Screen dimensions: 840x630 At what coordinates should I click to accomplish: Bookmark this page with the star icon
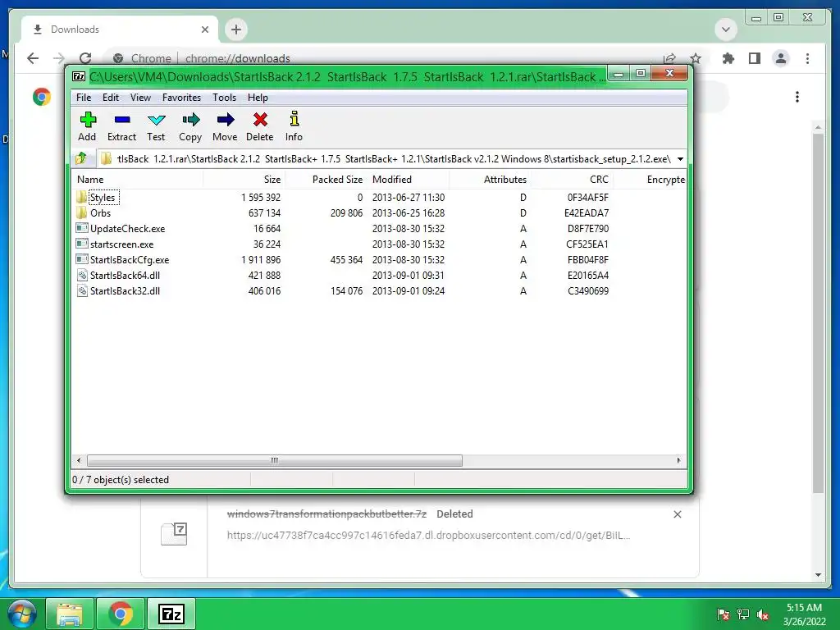696,58
